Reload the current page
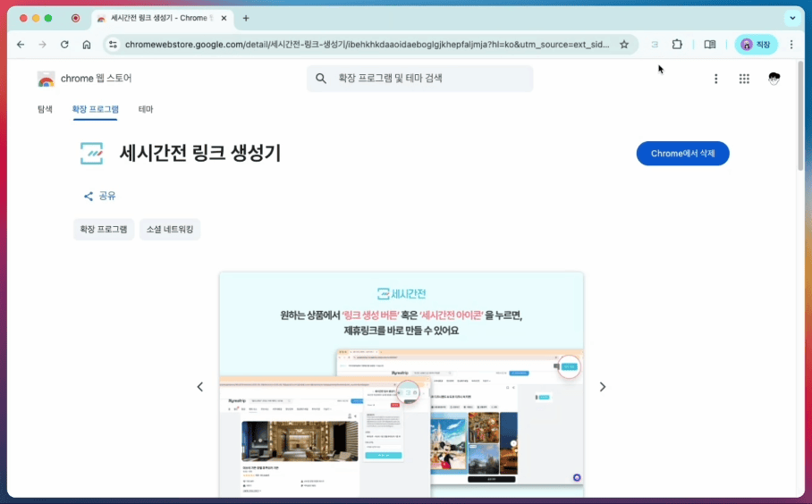The image size is (812, 504). [64, 45]
